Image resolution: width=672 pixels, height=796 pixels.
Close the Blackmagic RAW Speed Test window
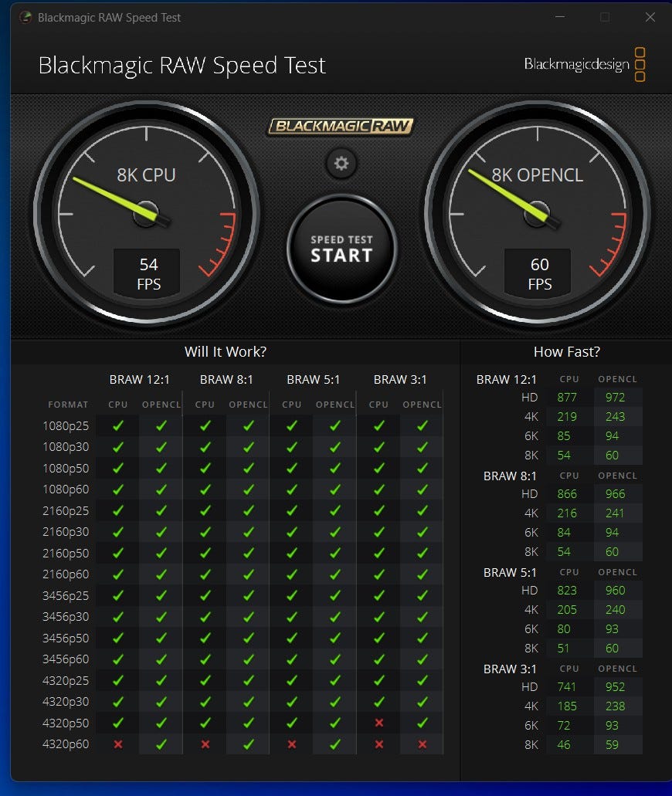pos(650,17)
